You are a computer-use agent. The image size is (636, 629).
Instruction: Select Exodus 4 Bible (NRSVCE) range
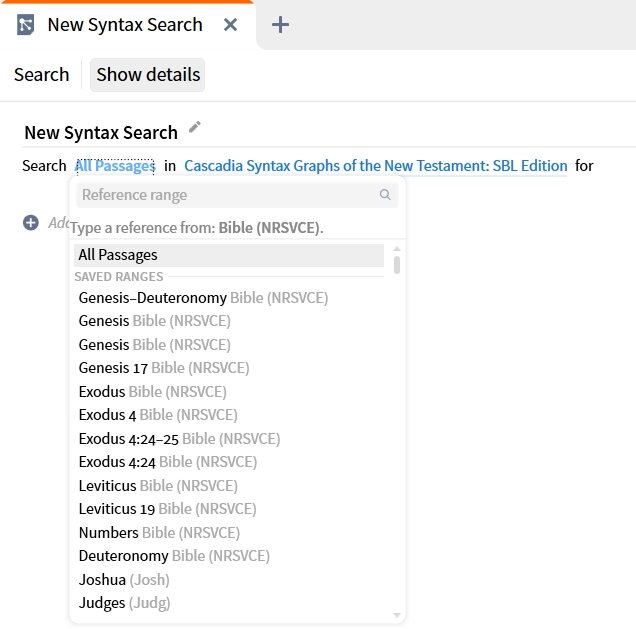click(x=229, y=415)
